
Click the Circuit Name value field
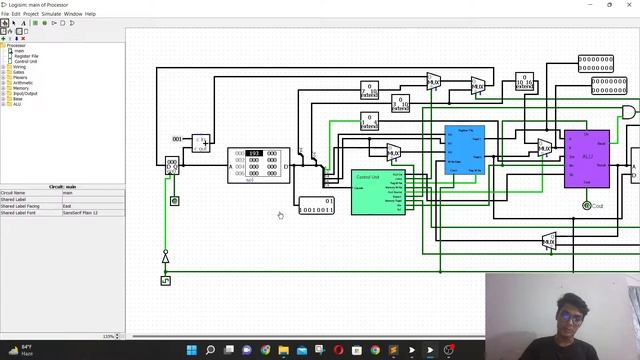[x=93, y=193]
